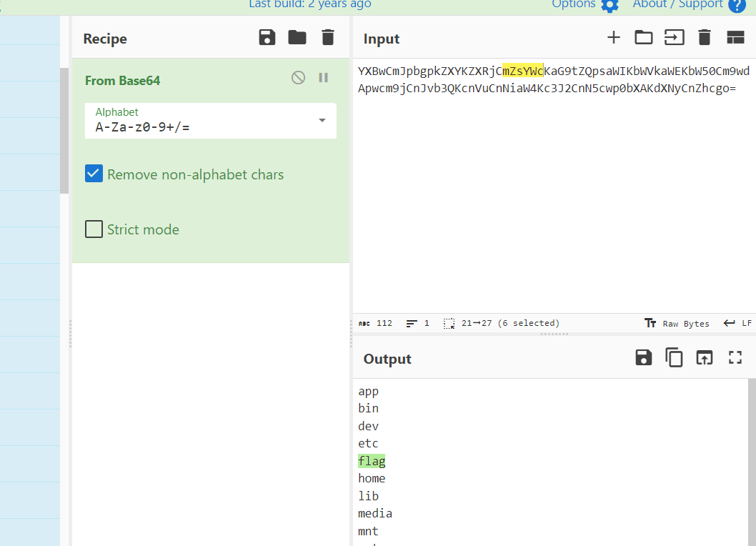Open file as input

pyautogui.click(x=675, y=38)
